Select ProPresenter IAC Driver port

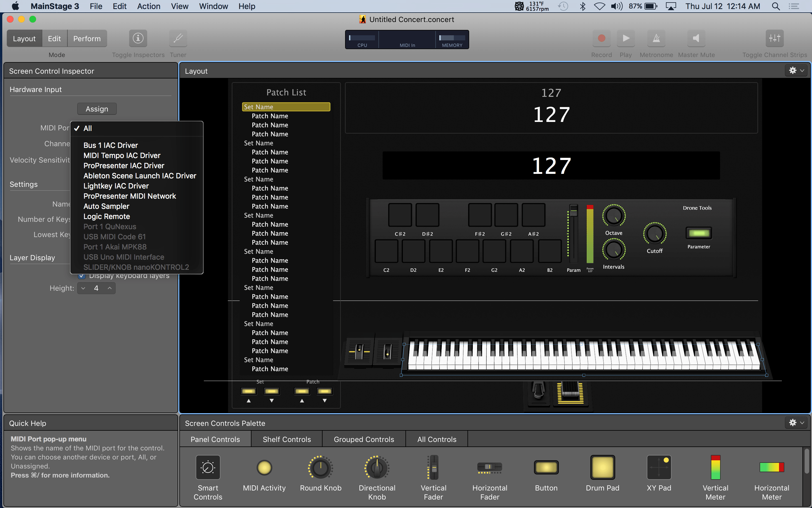(136, 166)
